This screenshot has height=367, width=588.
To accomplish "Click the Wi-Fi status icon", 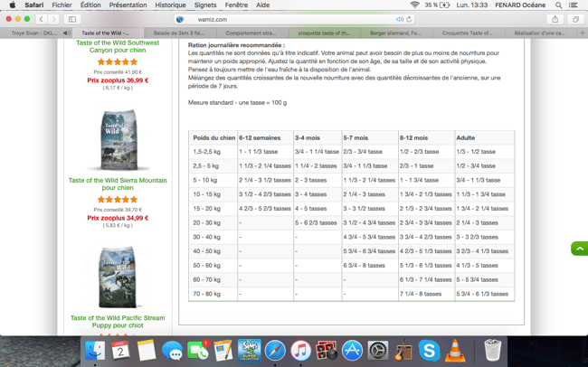I will click(414, 5).
